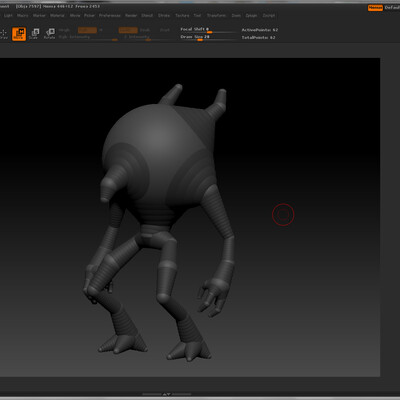Toggle the orange Zadd sculpt mode button
Screen dimensions: 400x400
pyautogui.click(x=128, y=30)
